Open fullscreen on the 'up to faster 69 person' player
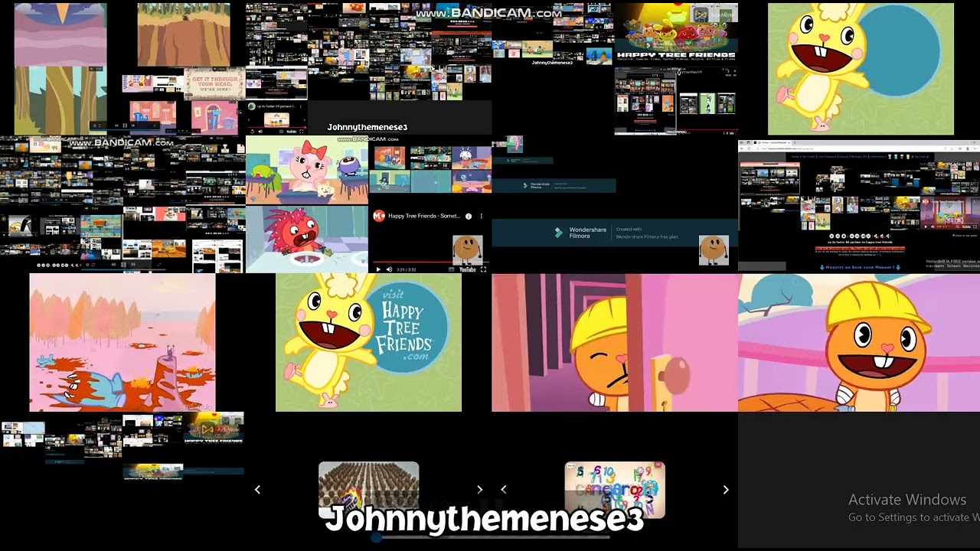Viewport: 980px width, 551px height. 302,131
